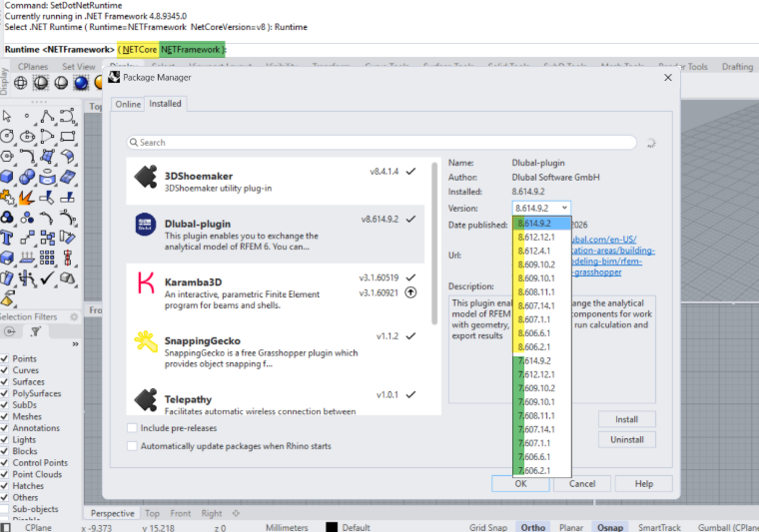
Task: Click the Uninstall button
Action: pyautogui.click(x=627, y=439)
